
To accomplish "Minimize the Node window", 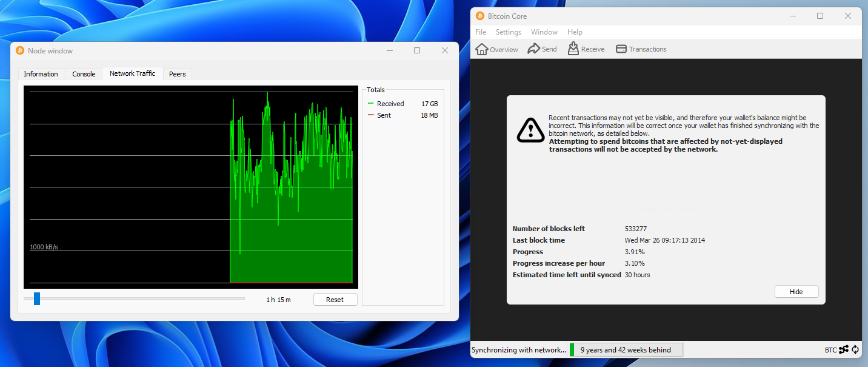I will click(x=389, y=51).
